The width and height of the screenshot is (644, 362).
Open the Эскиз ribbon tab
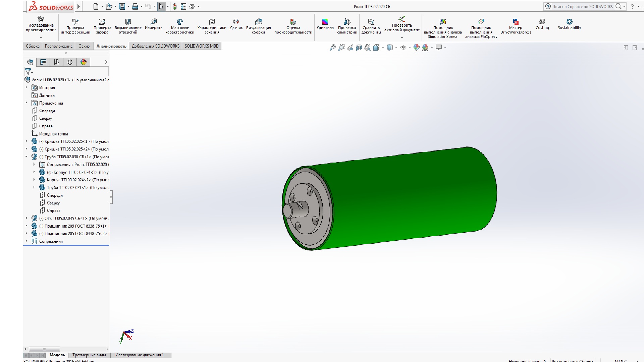[x=84, y=46]
